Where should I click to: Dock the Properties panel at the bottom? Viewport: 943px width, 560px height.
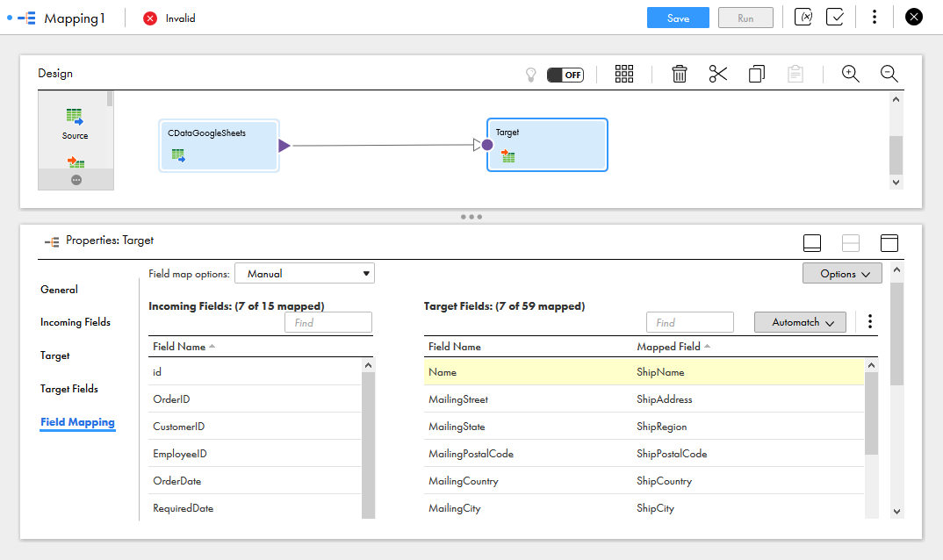pos(812,243)
